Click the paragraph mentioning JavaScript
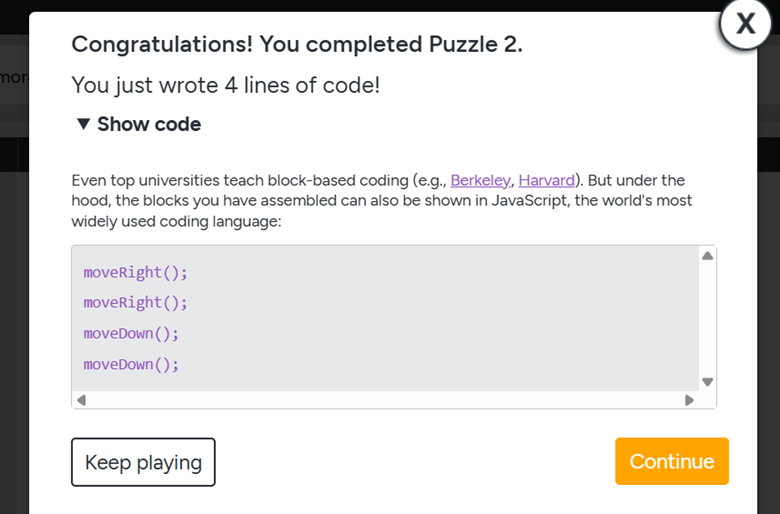This screenshot has height=514, width=780. coord(382,201)
